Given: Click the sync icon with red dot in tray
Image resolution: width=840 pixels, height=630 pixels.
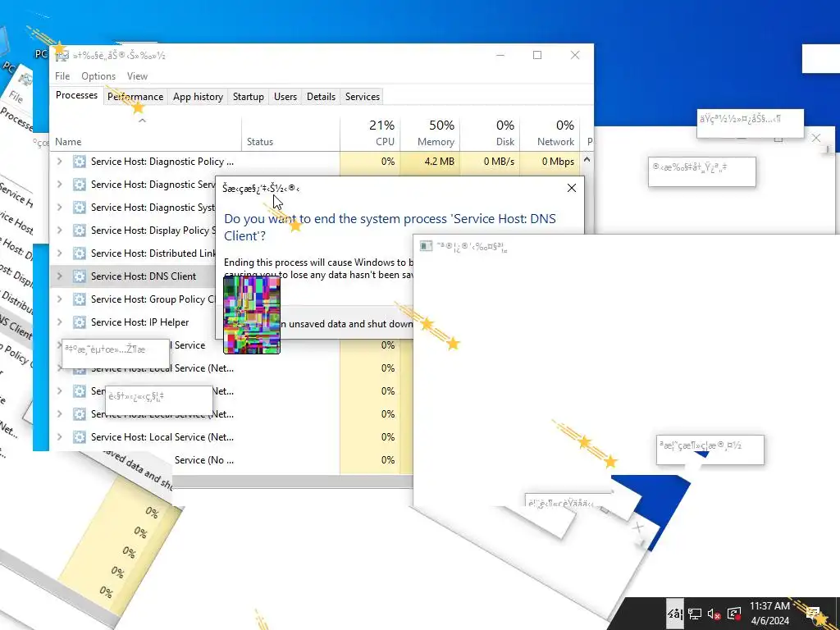Looking at the screenshot, I should pyautogui.click(x=734, y=614).
